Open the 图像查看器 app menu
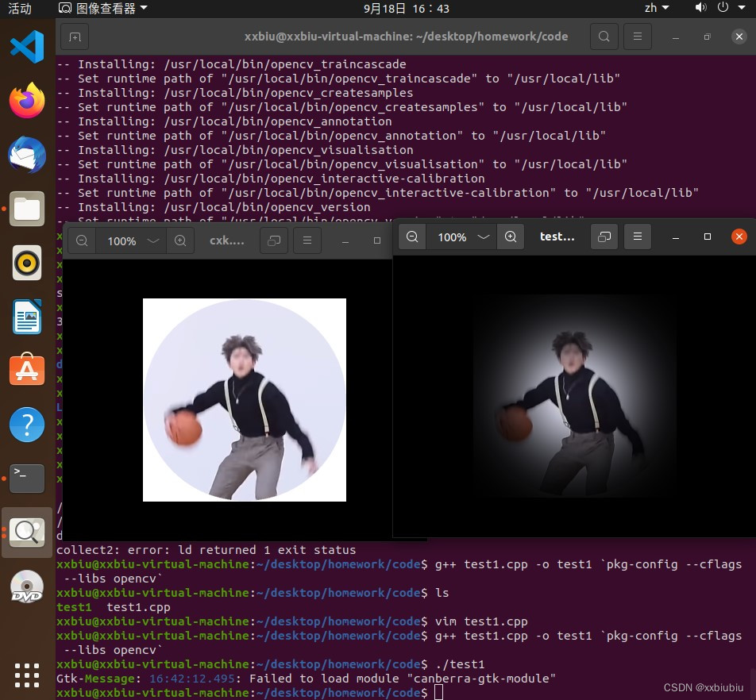This screenshot has height=700, width=756. click(x=102, y=9)
